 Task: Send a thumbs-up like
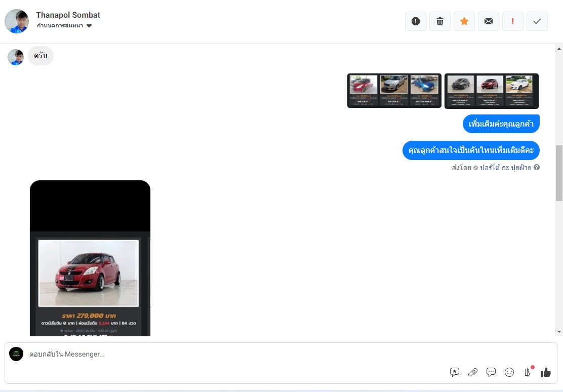click(546, 372)
